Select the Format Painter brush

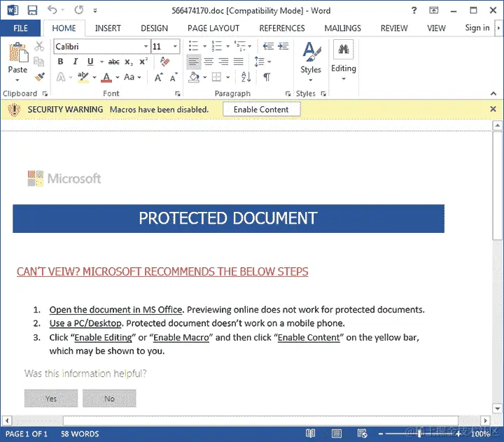pos(39,77)
